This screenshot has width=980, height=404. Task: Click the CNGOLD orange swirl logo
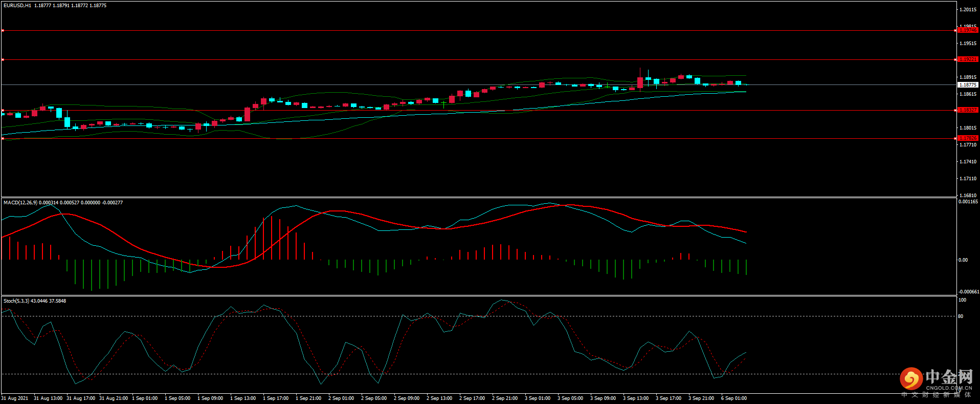tap(911, 379)
